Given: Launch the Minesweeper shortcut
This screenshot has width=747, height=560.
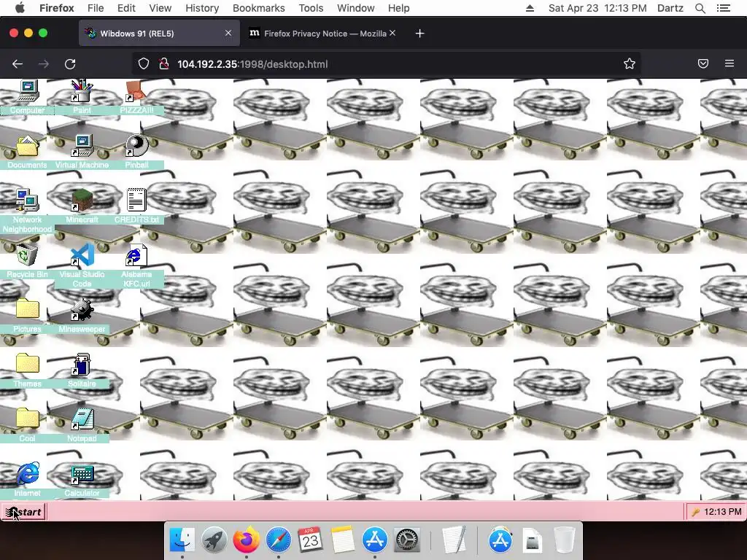Looking at the screenshot, I should (x=82, y=310).
